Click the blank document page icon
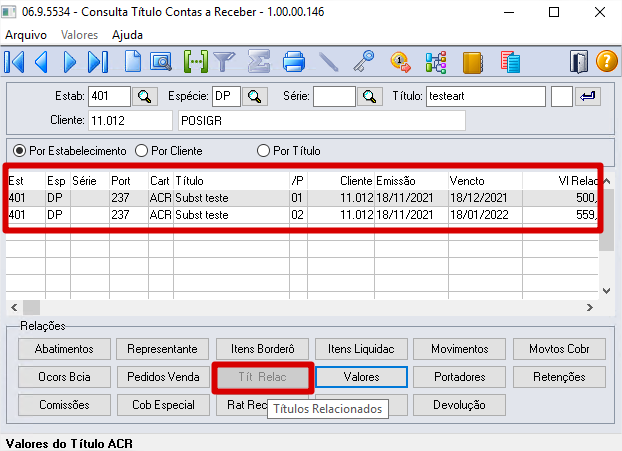 click(x=132, y=61)
